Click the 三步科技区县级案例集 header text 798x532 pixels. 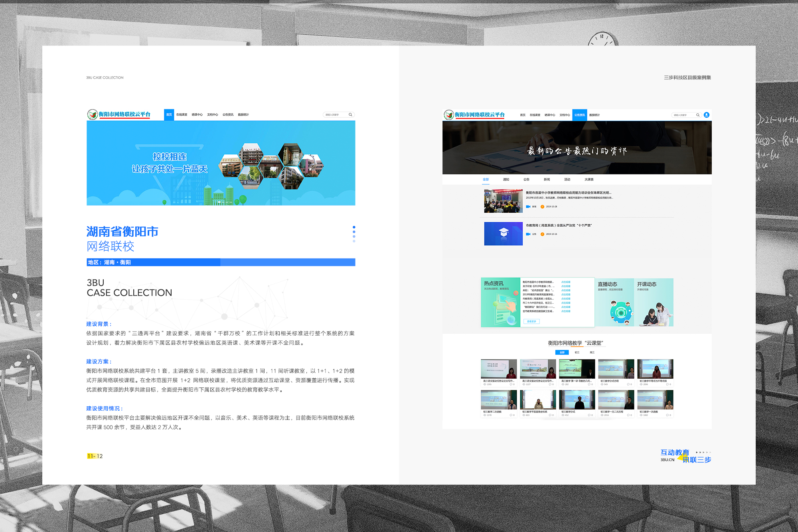coord(687,77)
